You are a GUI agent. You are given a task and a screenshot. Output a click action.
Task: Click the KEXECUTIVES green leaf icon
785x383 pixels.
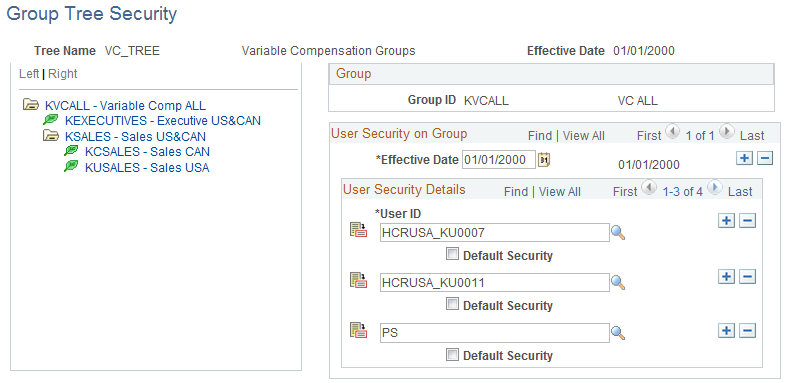(x=51, y=120)
